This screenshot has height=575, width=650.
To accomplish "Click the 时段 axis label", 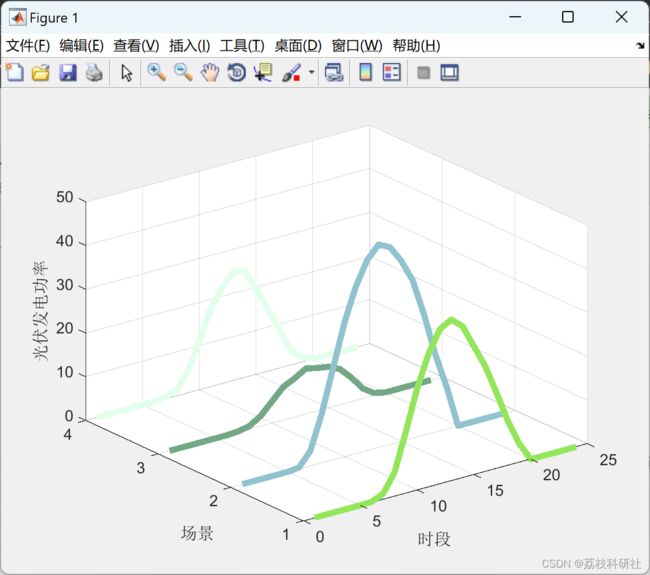I will [x=434, y=539].
